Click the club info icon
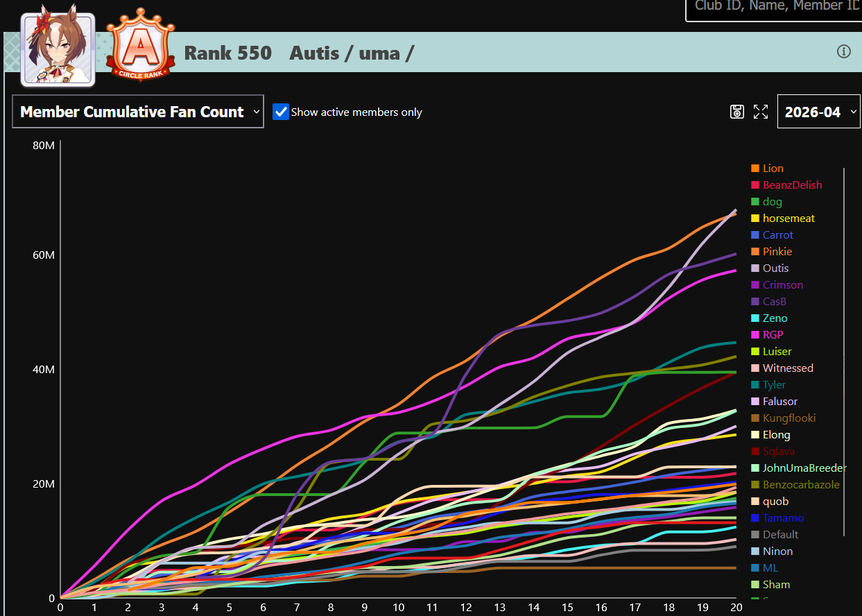862x616 pixels. pos(844,51)
